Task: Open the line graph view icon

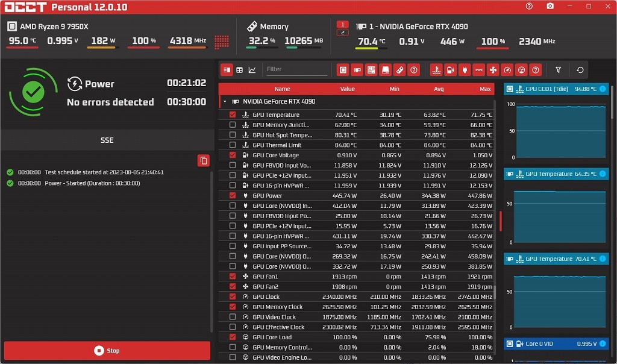Action: 252,70
